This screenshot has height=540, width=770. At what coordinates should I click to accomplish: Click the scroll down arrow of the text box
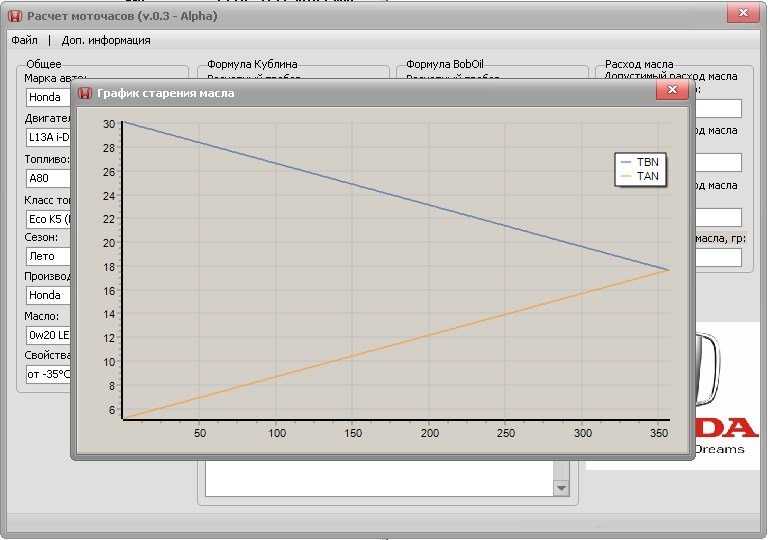pos(561,488)
